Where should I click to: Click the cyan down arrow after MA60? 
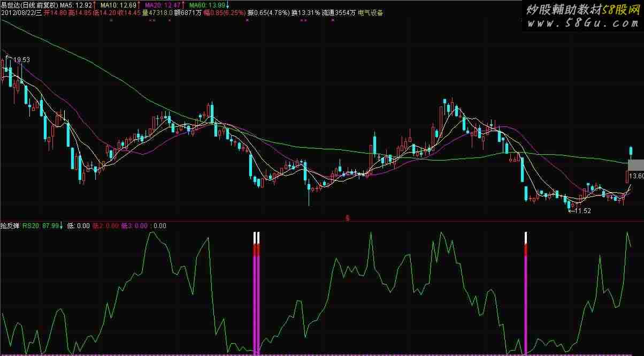pos(228,5)
